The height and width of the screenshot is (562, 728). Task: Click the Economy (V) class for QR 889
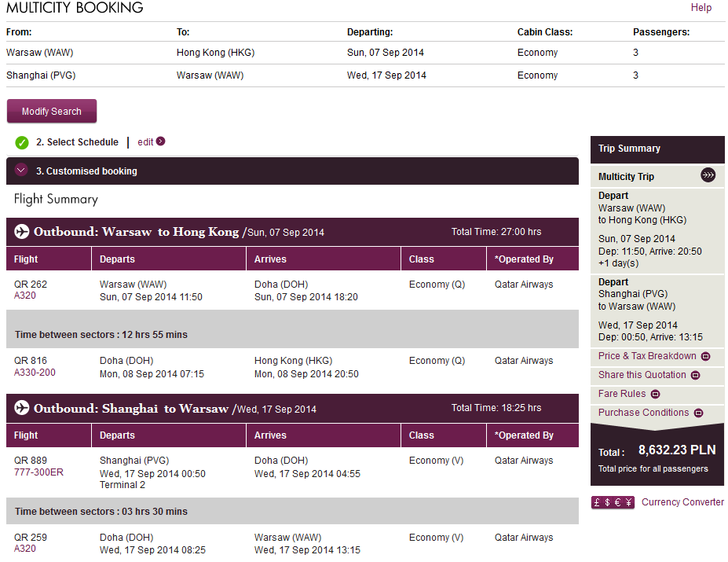[437, 460]
